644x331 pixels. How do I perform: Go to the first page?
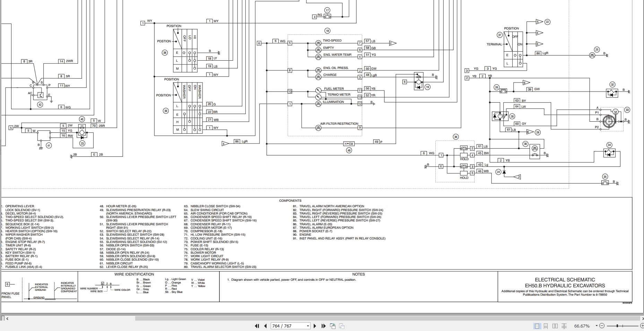click(x=257, y=326)
